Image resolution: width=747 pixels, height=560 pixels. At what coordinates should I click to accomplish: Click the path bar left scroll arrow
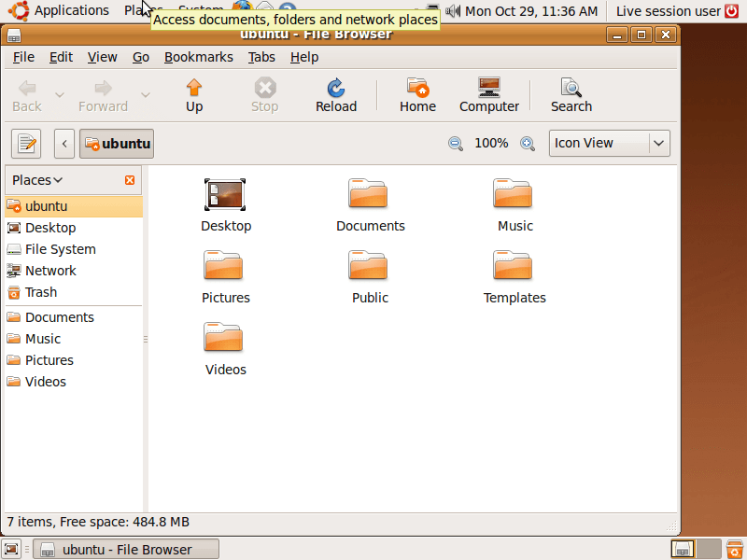tap(64, 144)
